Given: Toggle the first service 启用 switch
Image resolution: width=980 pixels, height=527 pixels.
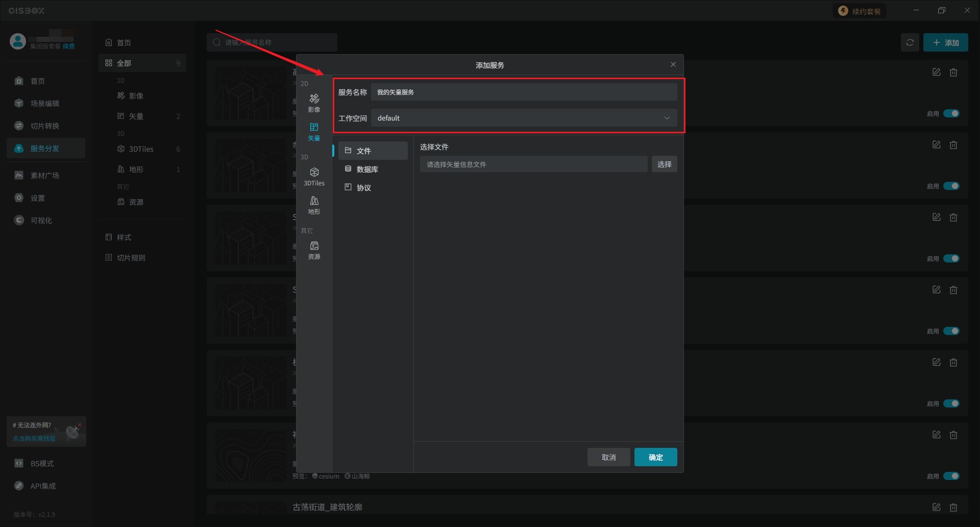Looking at the screenshot, I should pos(951,113).
